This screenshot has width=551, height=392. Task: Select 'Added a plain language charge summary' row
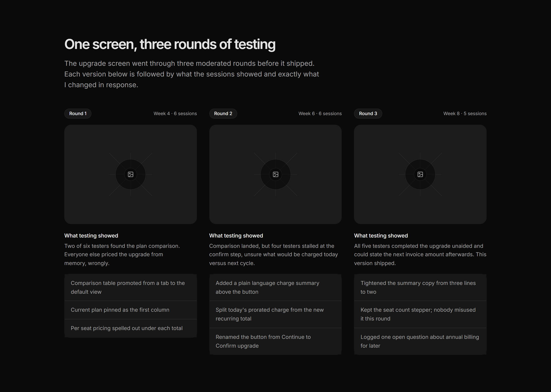tap(275, 287)
